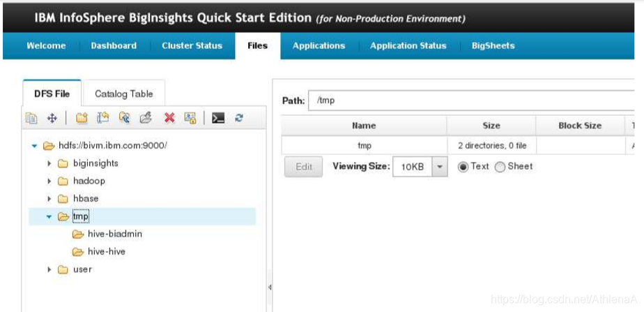
Task: Click the open tmp folder icon
Action: point(63,216)
